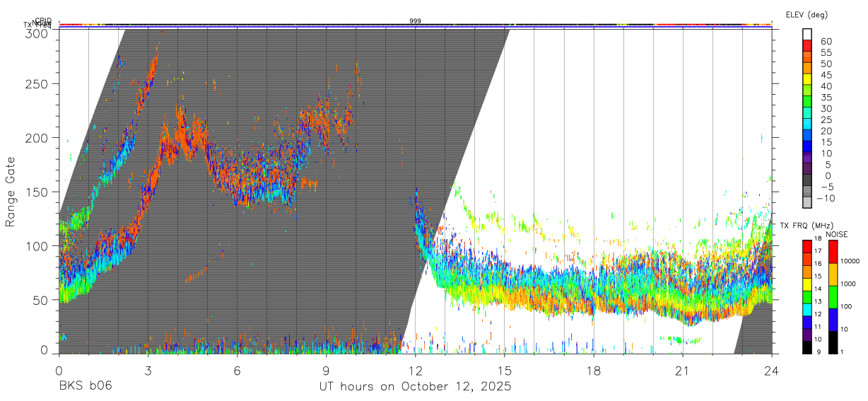Click the red swatch in NOISE legend
The height and width of the screenshot is (401, 868).
coord(833,252)
